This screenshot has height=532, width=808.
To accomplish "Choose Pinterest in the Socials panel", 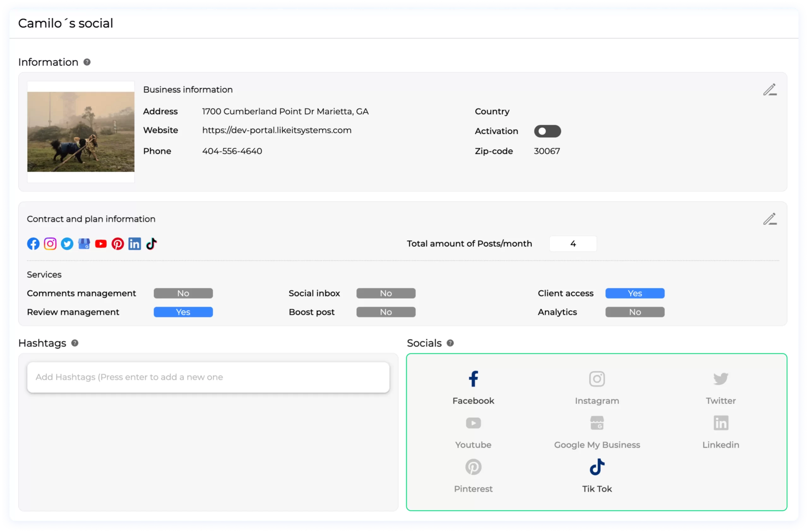I will click(473, 475).
